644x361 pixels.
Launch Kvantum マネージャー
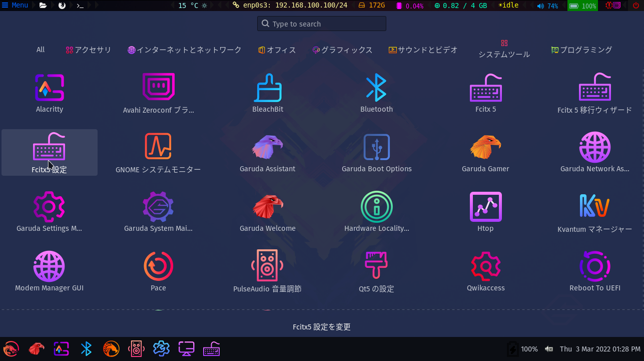(x=594, y=213)
